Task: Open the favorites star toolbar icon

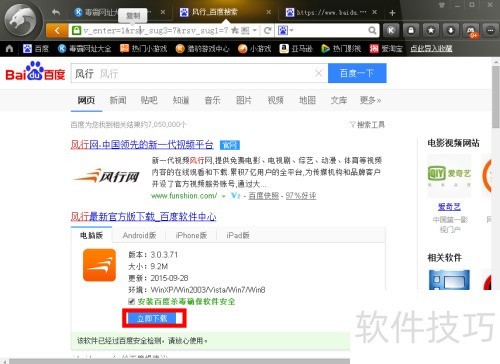Action: pyautogui.click(x=431, y=31)
